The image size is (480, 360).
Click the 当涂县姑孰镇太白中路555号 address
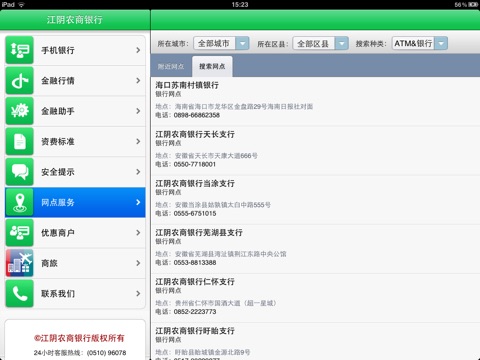point(223,205)
